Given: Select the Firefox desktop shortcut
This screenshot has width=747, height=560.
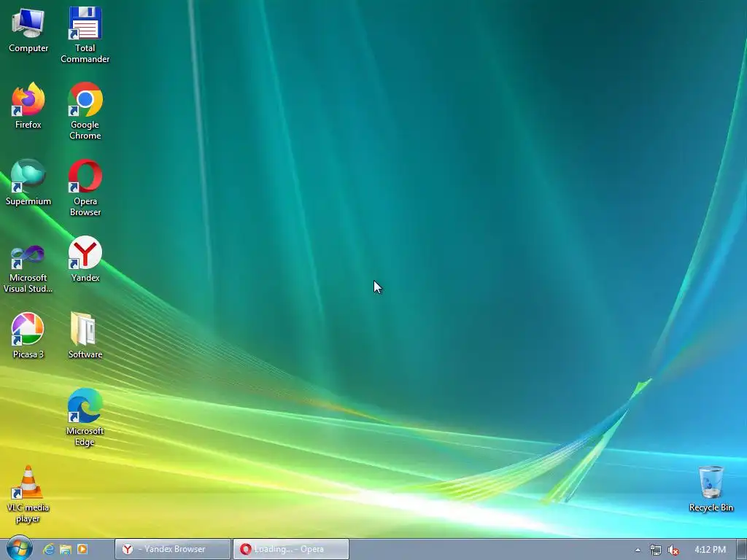Looking at the screenshot, I should (28, 106).
